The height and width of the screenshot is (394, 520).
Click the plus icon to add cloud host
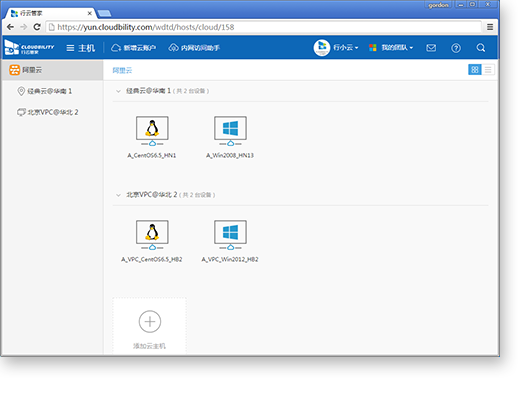tap(150, 322)
